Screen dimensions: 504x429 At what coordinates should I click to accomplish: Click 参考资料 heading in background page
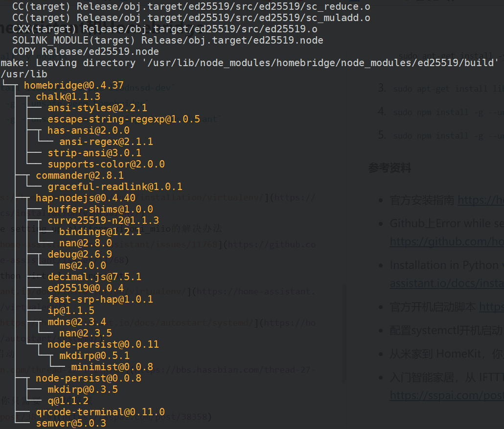pyautogui.click(x=389, y=168)
